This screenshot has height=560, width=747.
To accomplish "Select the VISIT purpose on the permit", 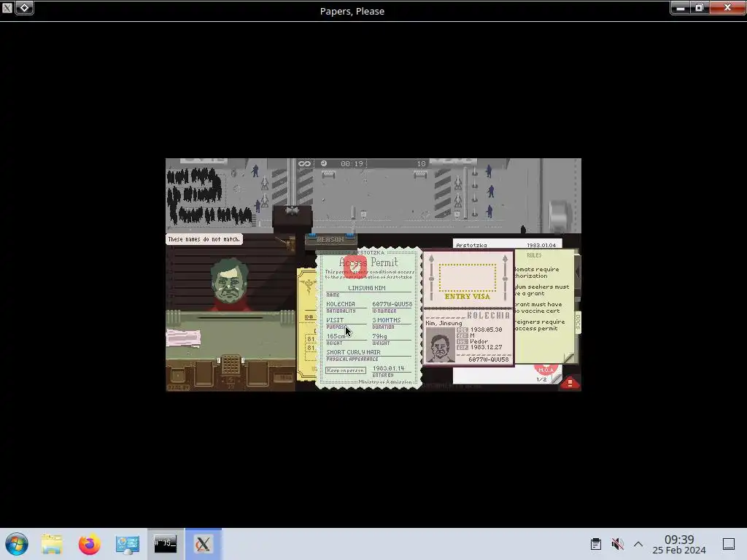I will pyautogui.click(x=335, y=320).
